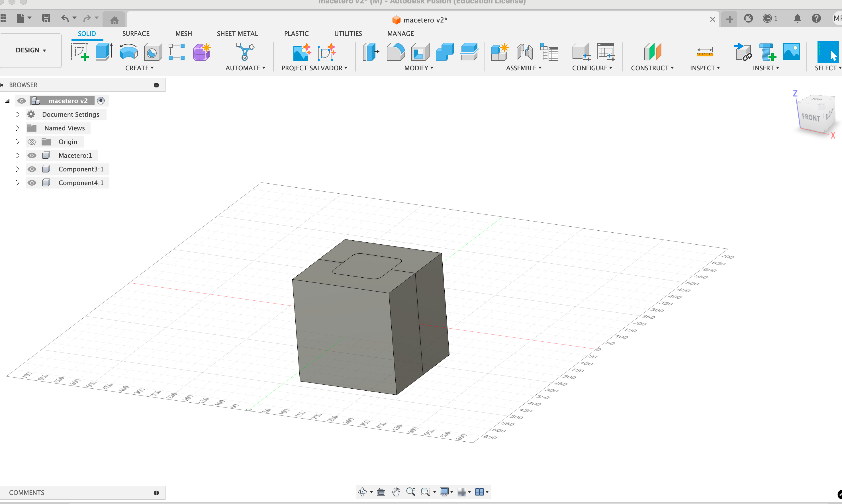Select the New Component tool
The height and width of the screenshot is (504, 842).
point(499,52)
